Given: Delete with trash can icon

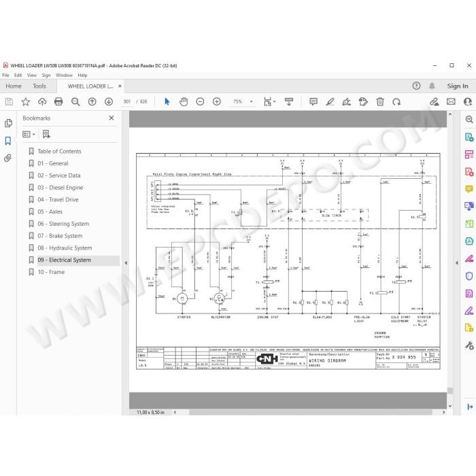Looking at the screenshot, I should tap(380, 102).
